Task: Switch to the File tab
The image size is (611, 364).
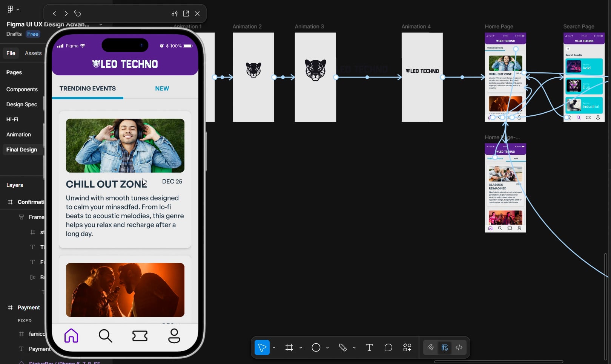Action: point(11,53)
